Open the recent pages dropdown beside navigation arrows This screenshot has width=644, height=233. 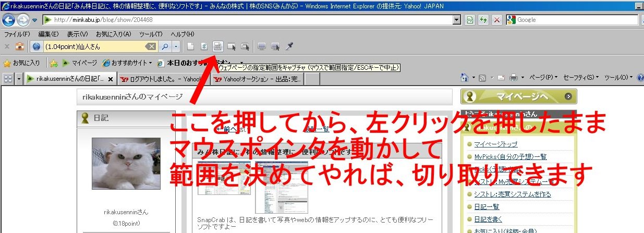click(34, 20)
